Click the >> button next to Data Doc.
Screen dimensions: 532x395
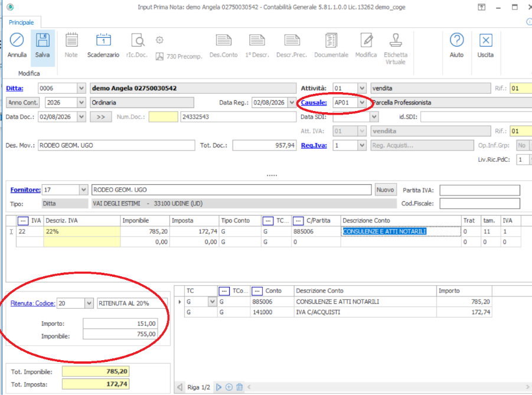coord(101,117)
